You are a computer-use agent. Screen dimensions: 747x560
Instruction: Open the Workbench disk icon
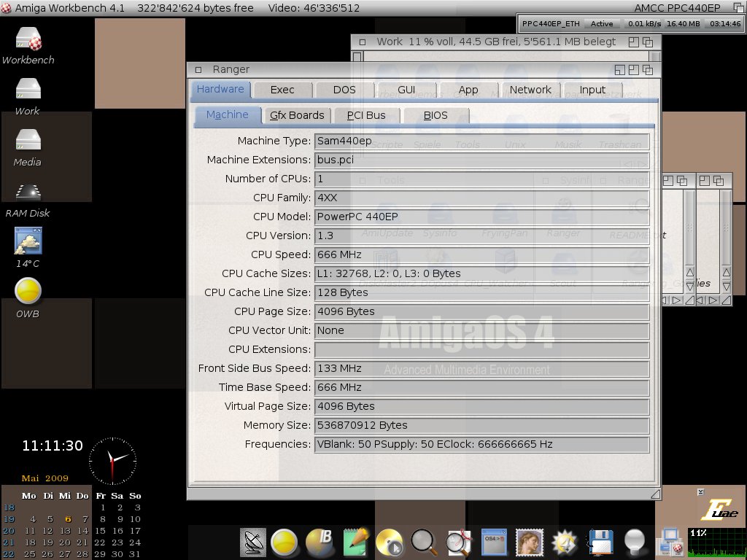28,39
